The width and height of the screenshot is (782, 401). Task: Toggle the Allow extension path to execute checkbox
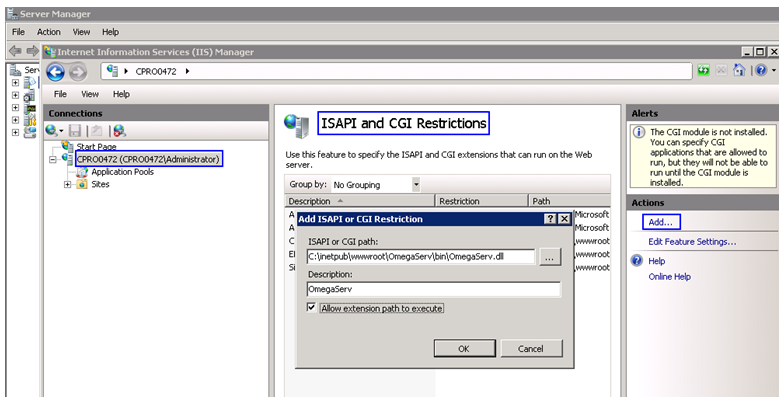[311, 308]
